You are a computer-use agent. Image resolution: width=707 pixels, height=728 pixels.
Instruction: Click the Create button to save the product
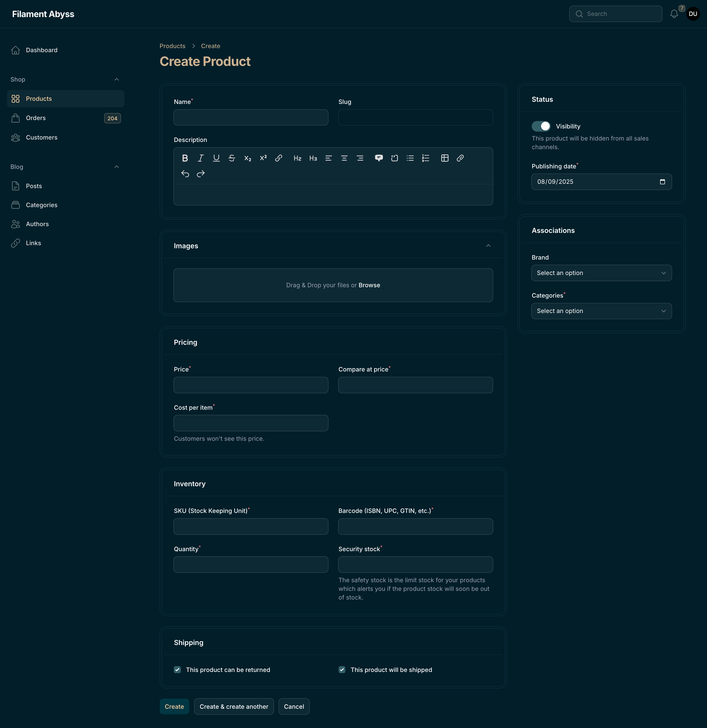point(174,706)
